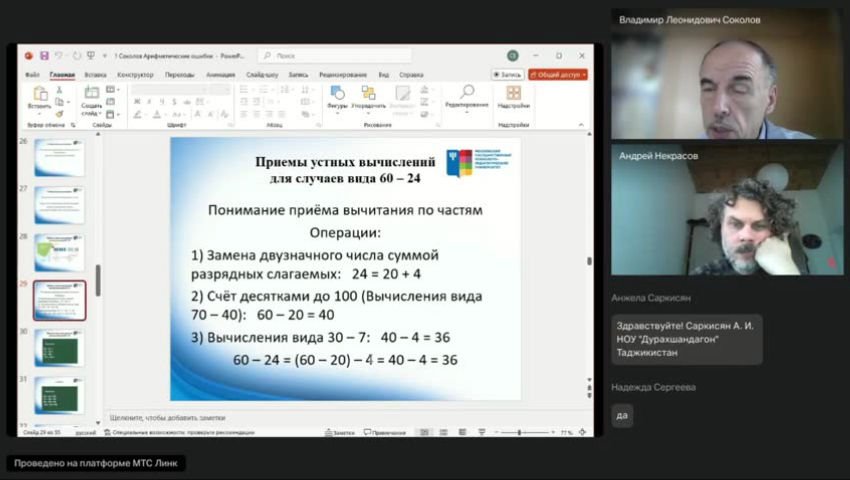Click the Вставить paste icon
This screenshot has height=480, width=850.
point(40,94)
